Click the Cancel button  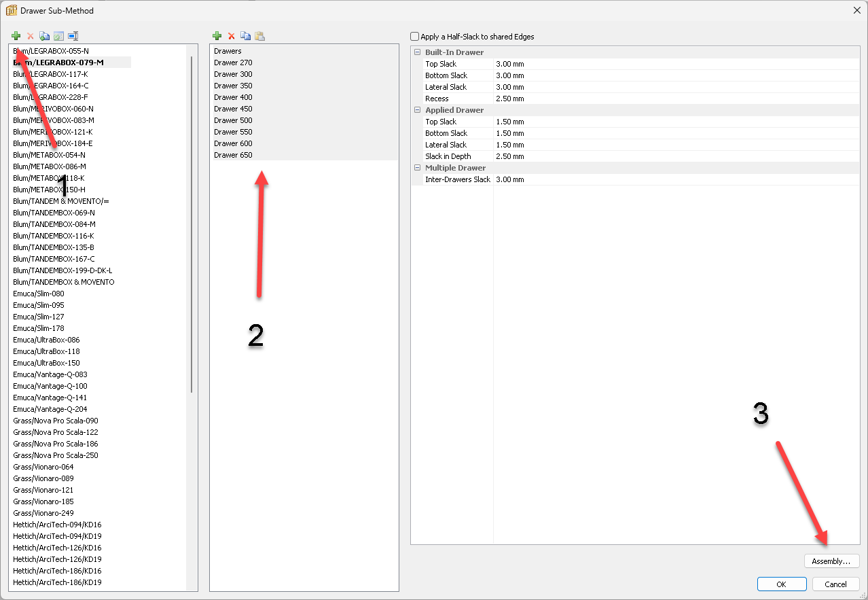click(835, 584)
